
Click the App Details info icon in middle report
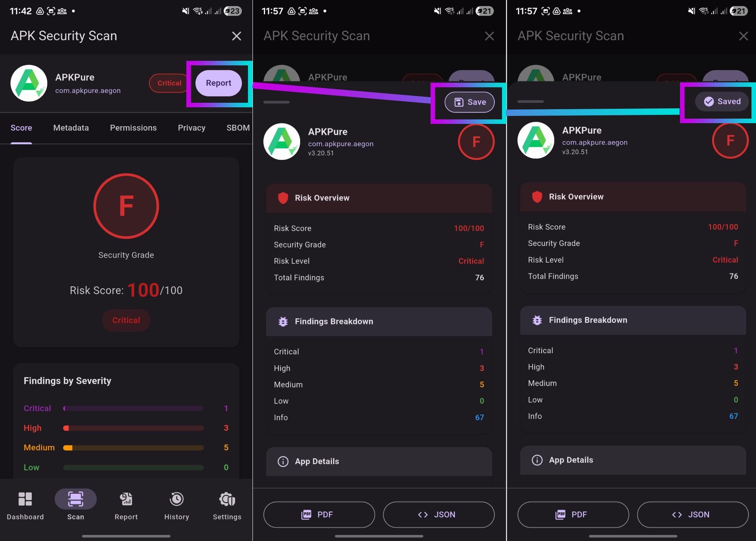coord(283,461)
